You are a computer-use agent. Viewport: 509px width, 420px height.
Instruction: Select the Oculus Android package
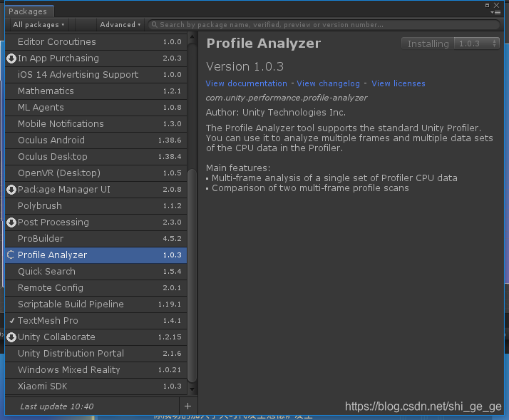[x=96, y=140]
